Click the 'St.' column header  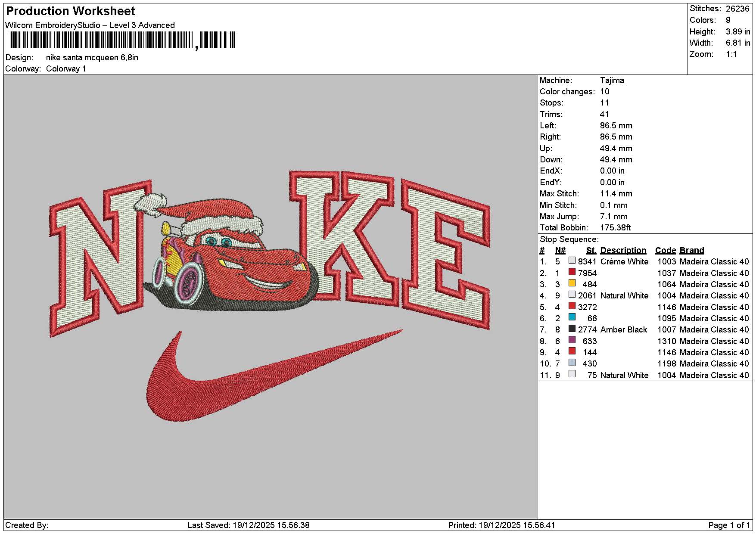pos(591,251)
